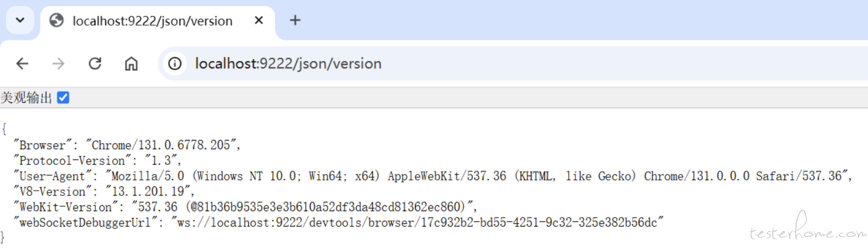Screen dimensions: 868x251
Task: View site information icon in address bar
Action: (x=175, y=64)
